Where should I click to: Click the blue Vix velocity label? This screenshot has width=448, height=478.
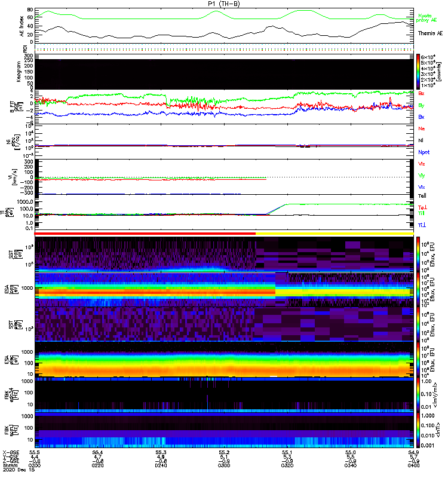(422, 187)
